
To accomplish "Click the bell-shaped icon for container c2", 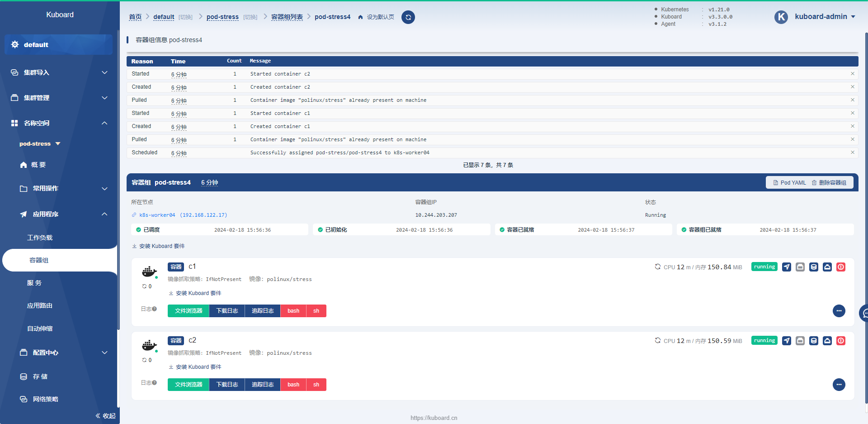I will click(x=827, y=341).
